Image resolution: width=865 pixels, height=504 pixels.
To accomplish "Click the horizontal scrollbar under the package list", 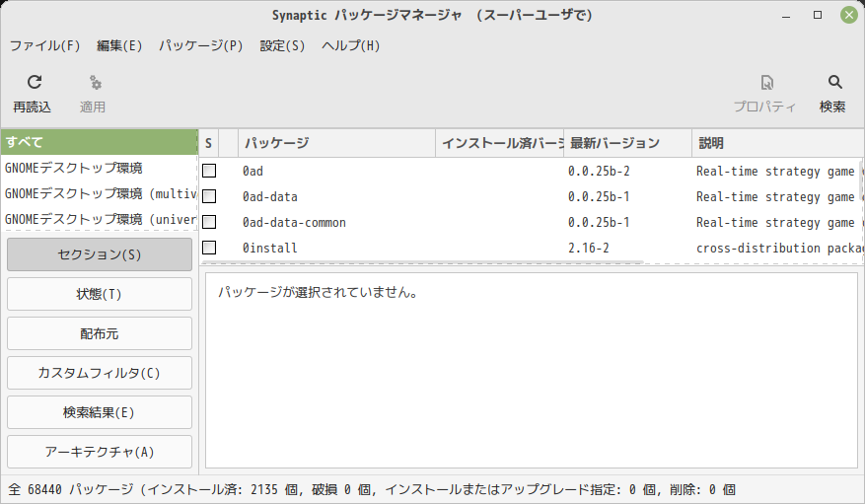I will 422,262.
